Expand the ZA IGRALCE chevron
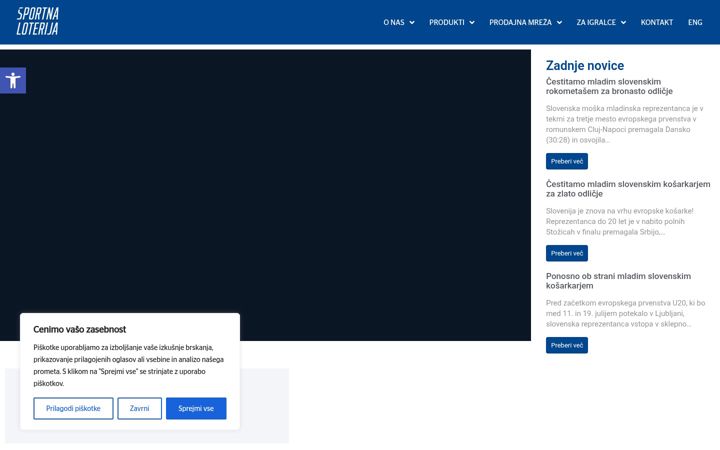720x450 pixels. coord(623,22)
